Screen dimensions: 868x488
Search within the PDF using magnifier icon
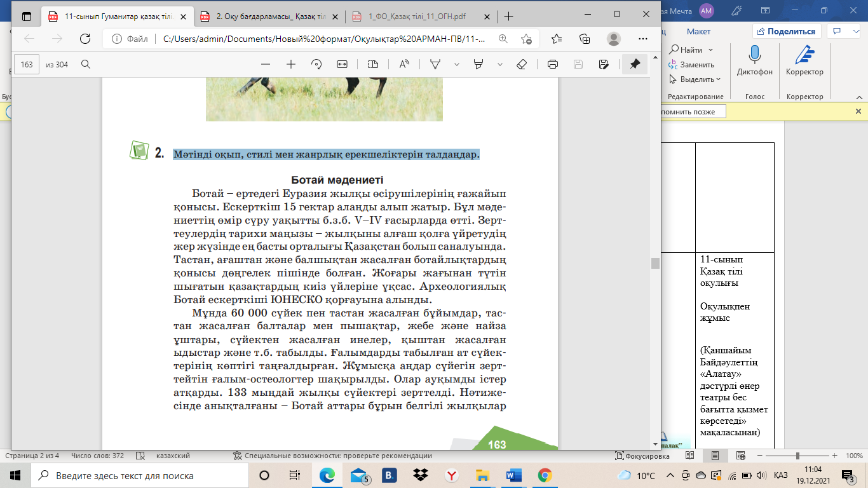[x=86, y=64]
